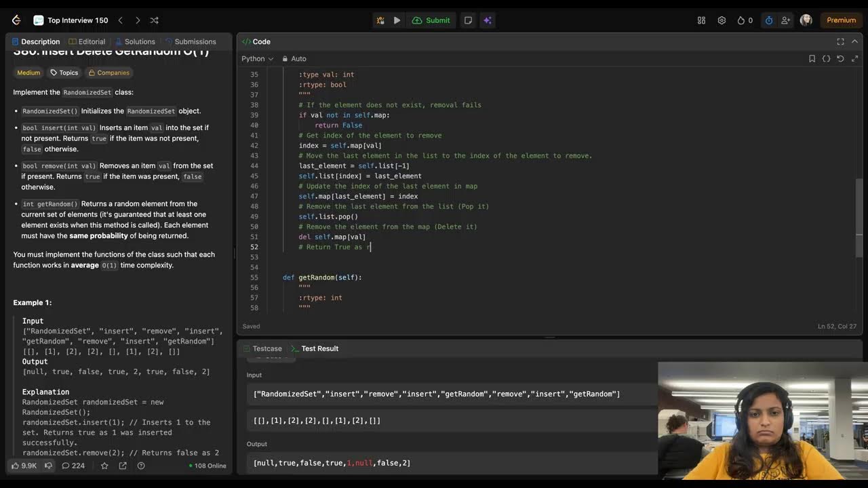Click the Medium difficulty tag
This screenshot has width=868, height=488.
coord(28,73)
